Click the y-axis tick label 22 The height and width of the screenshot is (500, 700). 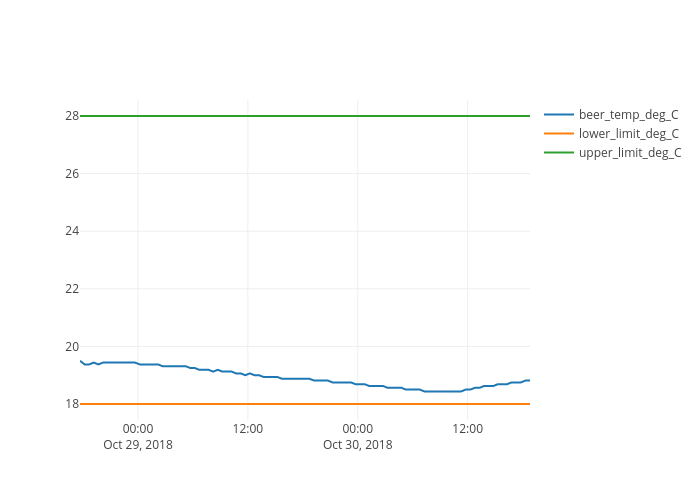click(x=72, y=289)
